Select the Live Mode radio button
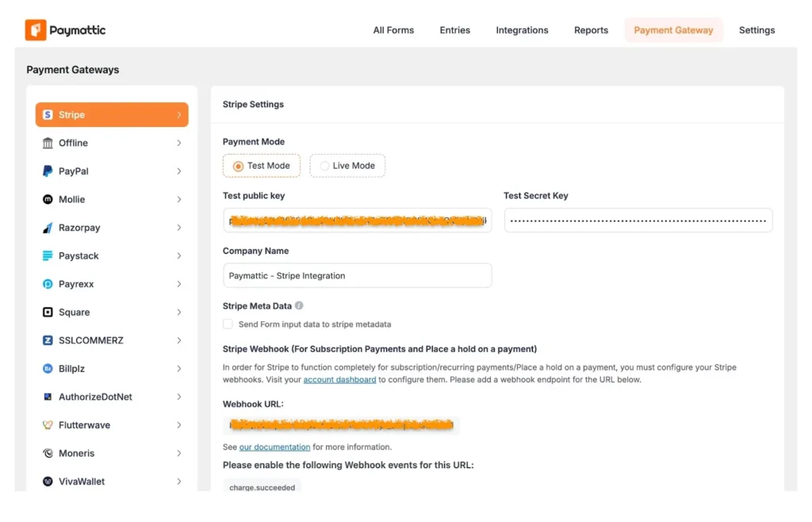 [324, 166]
